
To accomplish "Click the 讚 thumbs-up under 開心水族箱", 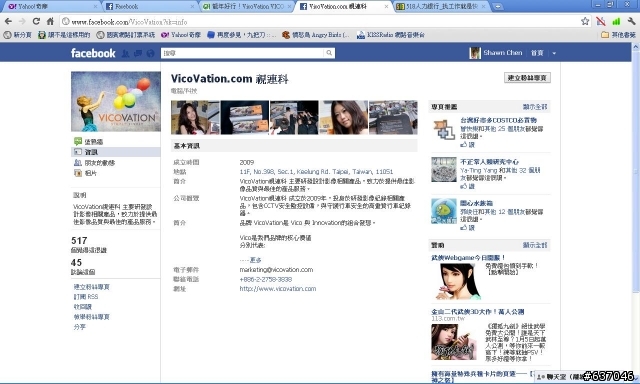I will pos(467,228).
